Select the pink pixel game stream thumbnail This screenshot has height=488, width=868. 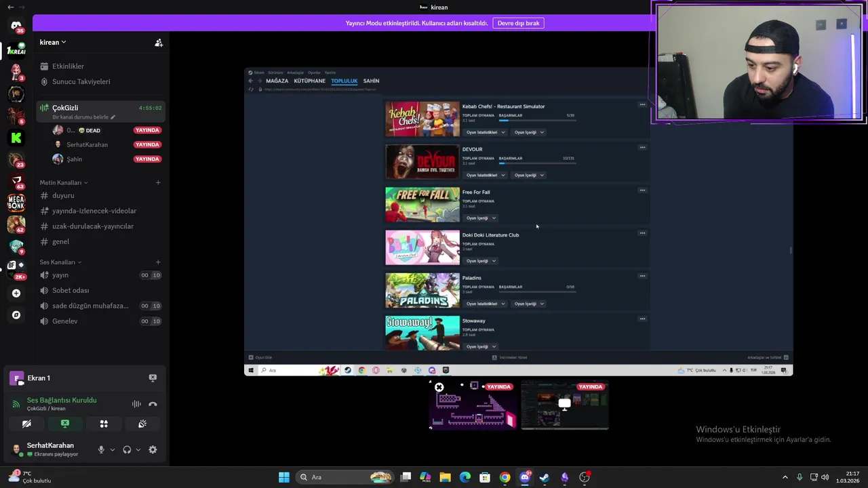click(x=473, y=405)
